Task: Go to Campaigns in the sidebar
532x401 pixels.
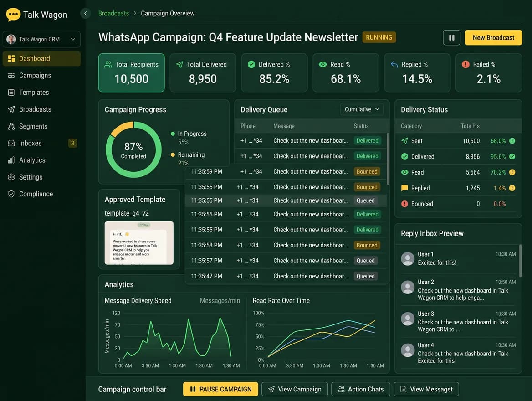Action: [41, 75]
